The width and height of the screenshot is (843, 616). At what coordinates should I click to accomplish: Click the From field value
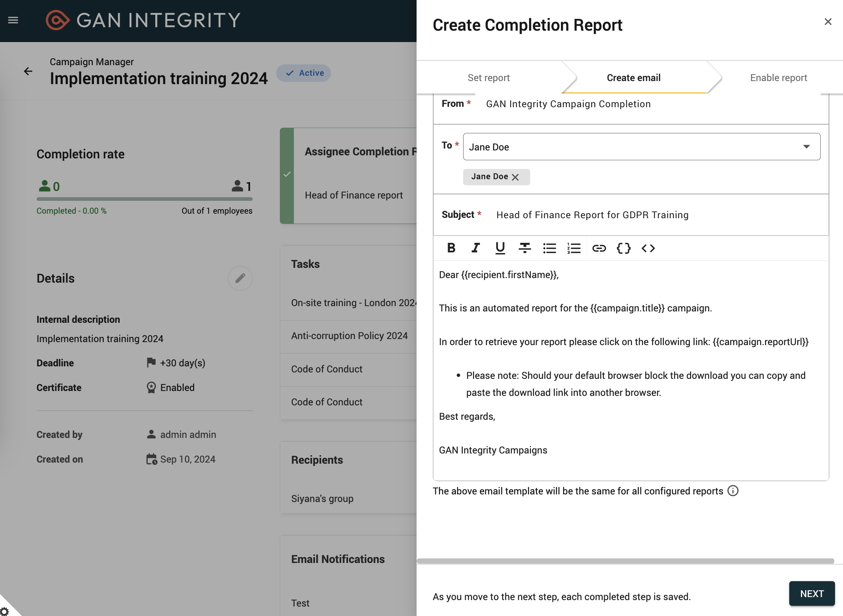click(568, 104)
